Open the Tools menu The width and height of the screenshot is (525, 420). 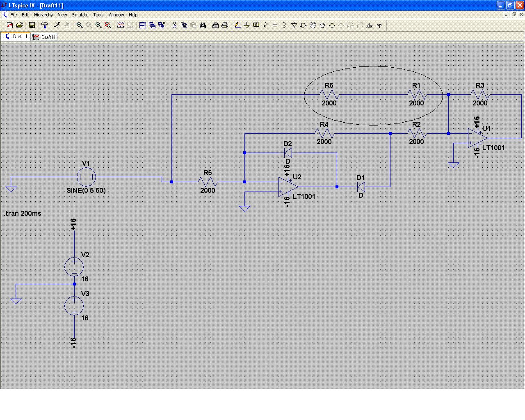98,15
